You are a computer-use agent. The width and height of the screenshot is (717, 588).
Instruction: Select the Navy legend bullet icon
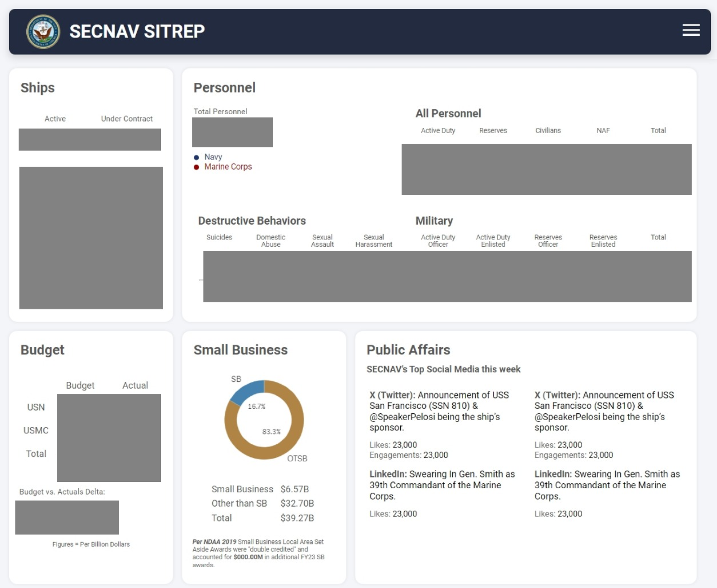click(x=197, y=157)
